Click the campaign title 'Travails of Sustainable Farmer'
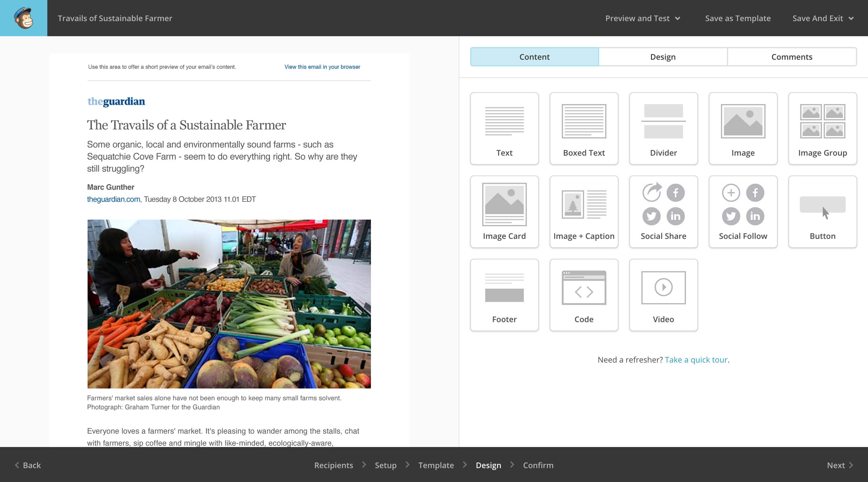This screenshot has height=482, width=868. tap(115, 18)
